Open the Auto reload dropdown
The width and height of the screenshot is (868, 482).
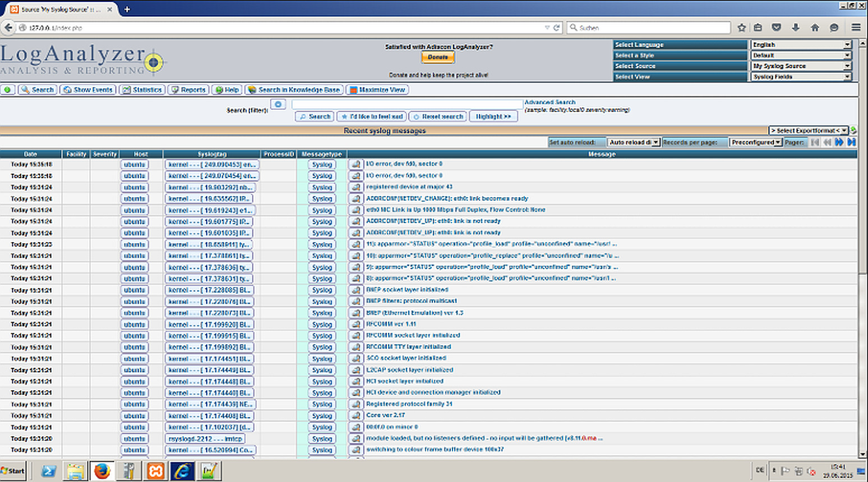pos(633,142)
